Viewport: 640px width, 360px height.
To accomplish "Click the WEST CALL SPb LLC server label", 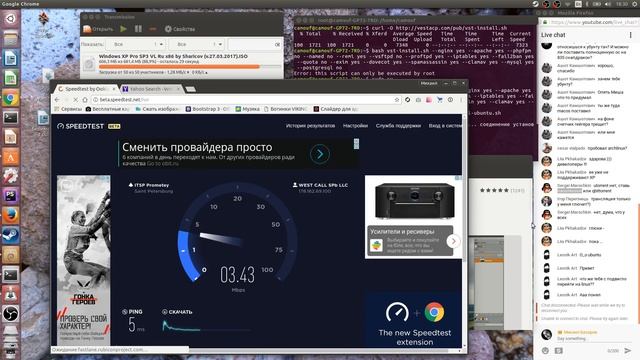I will [x=320, y=185].
